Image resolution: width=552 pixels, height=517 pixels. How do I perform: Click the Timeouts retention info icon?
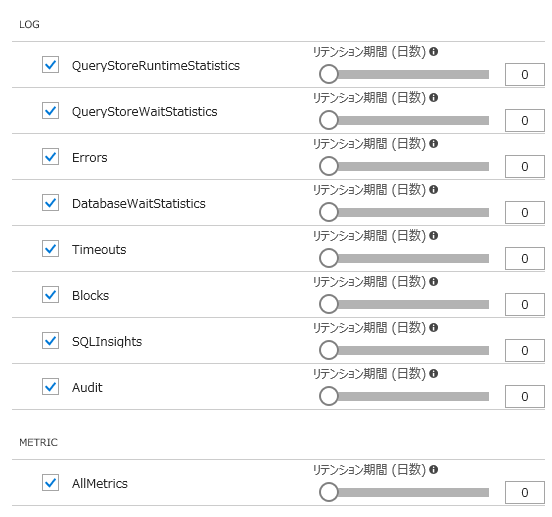[434, 236]
